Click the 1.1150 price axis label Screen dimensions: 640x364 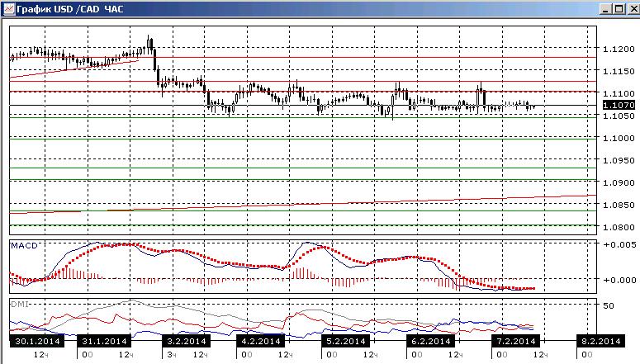(x=619, y=71)
